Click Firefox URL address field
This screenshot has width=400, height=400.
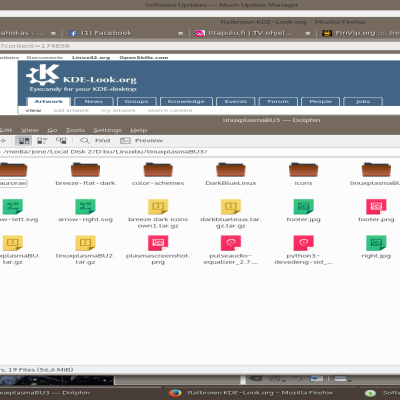coord(200,46)
